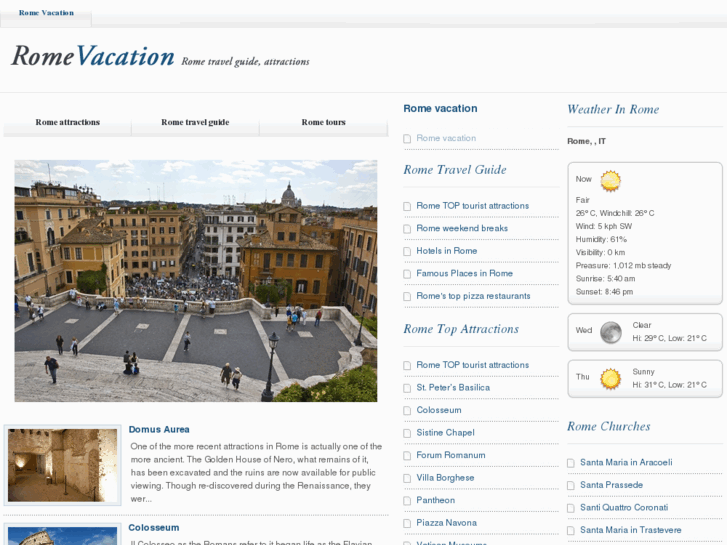This screenshot has width=727, height=545.
Task: Click the 'Rome Churches' heading
Action: (608, 426)
